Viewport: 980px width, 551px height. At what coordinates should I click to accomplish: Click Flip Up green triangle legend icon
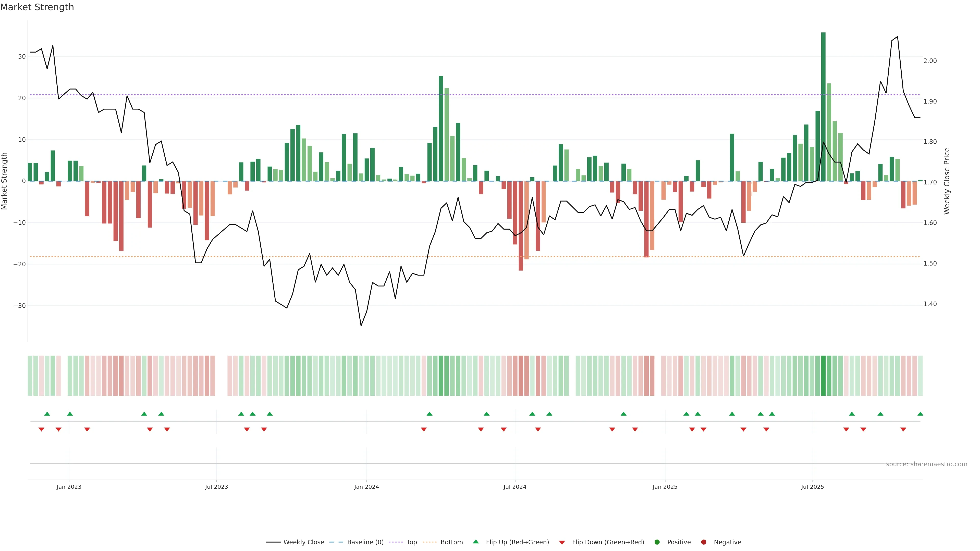[475, 542]
